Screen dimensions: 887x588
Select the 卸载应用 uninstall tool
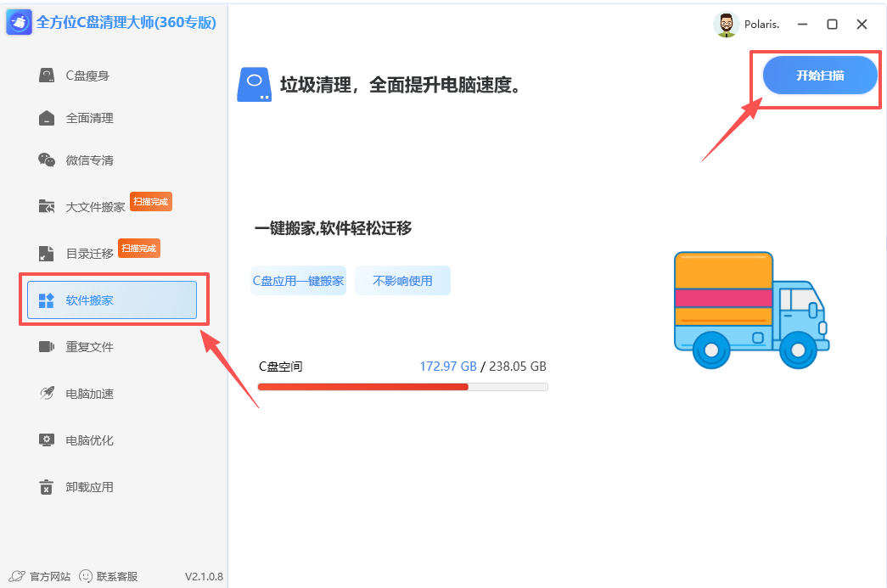tap(85, 486)
